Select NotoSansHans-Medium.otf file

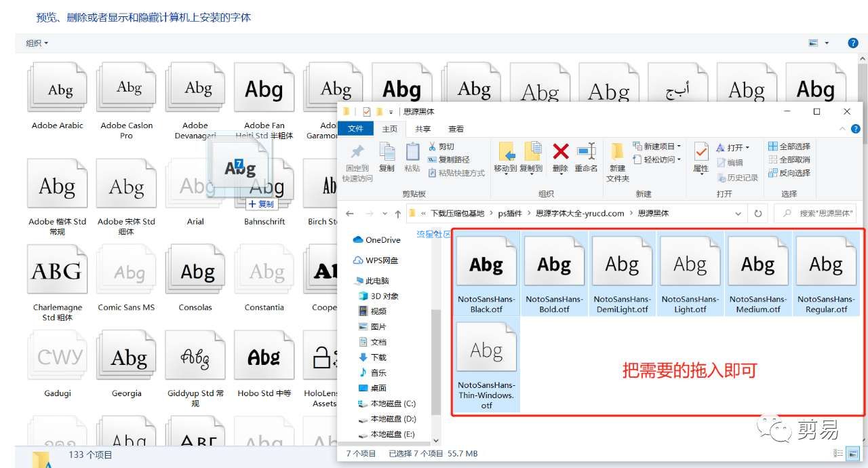(758, 273)
